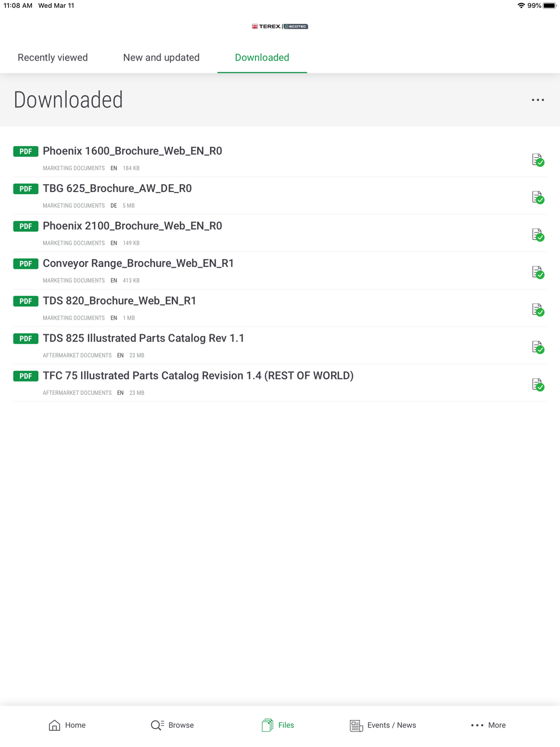Tap downloaded status icon for Phoenix 2100 brochure
Viewport: 560px width, 747px height.
point(538,235)
